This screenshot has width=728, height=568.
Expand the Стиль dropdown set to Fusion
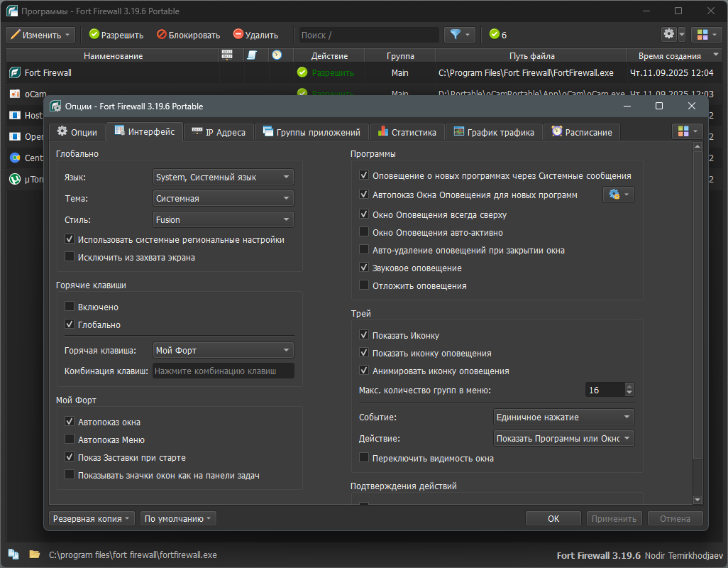click(x=224, y=219)
